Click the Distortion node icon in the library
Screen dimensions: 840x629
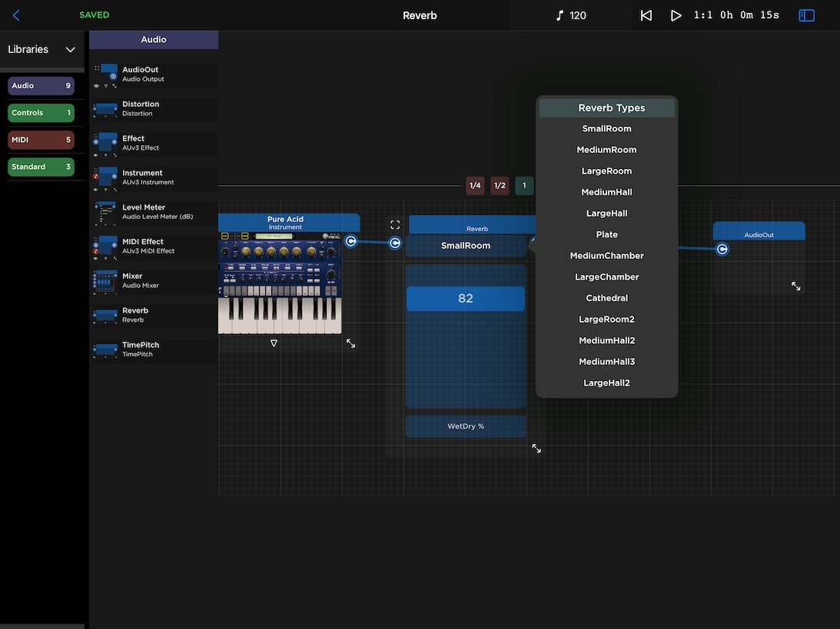point(105,109)
